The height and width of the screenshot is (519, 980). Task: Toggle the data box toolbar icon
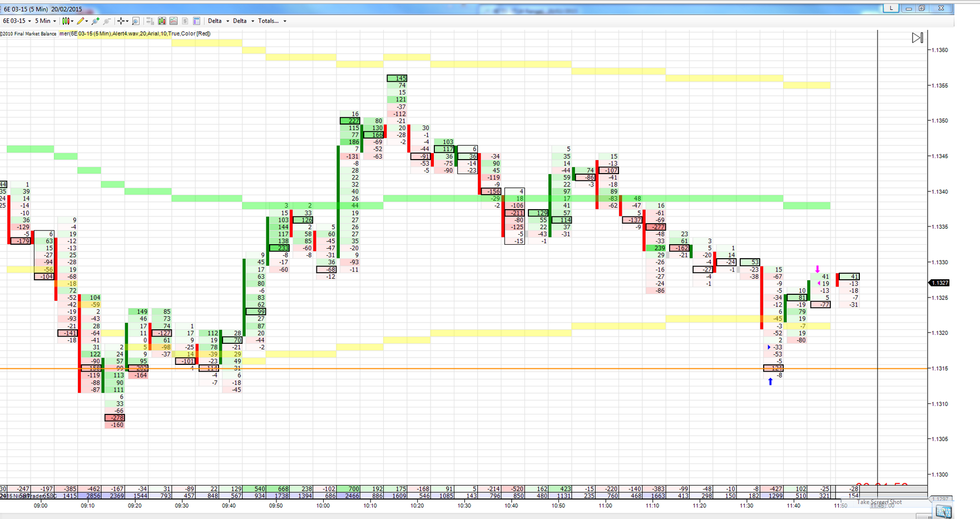click(150, 21)
